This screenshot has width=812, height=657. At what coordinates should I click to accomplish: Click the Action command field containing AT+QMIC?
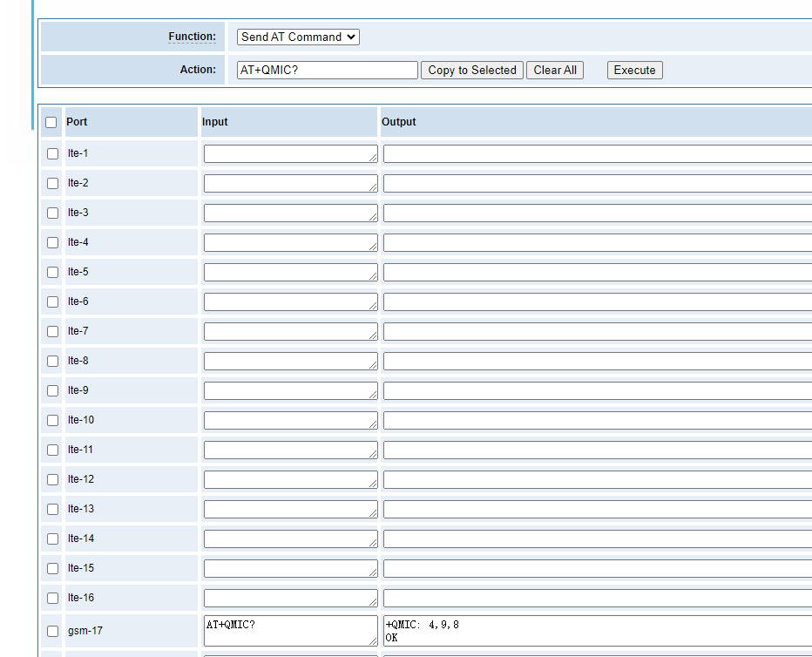(328, 70)
